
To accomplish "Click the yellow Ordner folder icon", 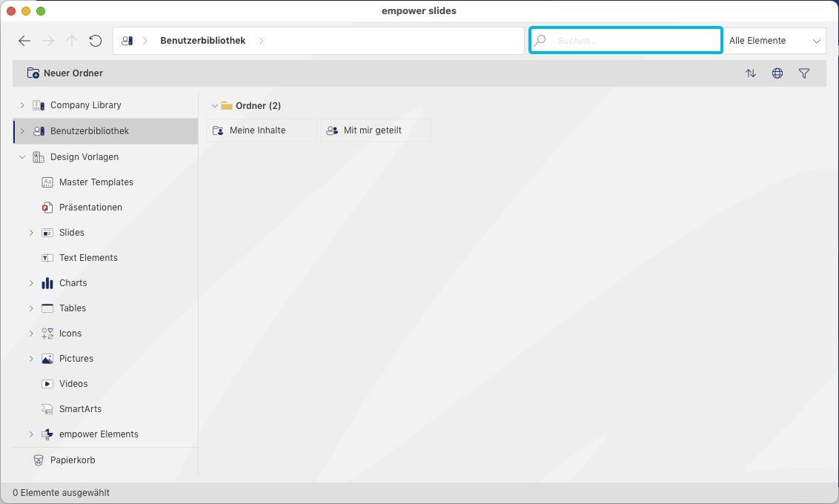I will 227,105.
